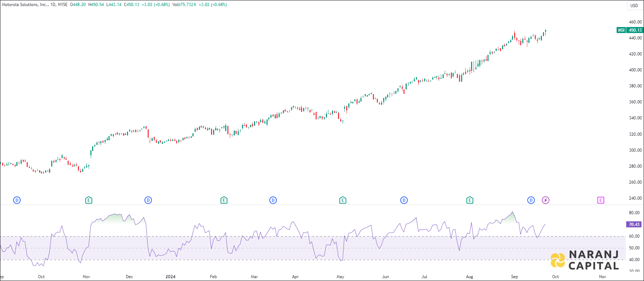Click the MSI ticker price tag
This screenshot has height=281, width=644.
(621, 30)
